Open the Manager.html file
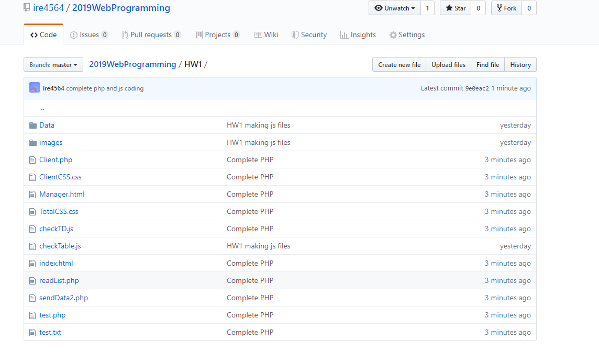 pyautogui.click(x=62, y=194)
